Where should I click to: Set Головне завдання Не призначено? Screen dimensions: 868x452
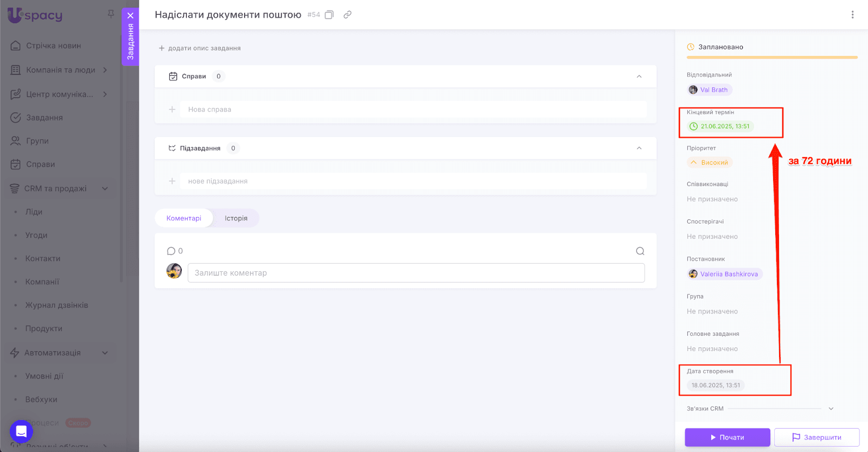click(712, 349)
